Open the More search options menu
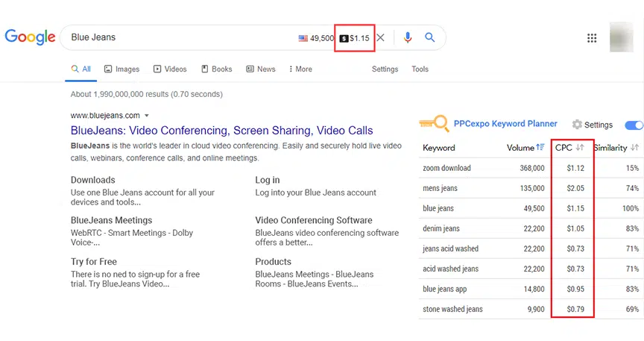The image size is (644, 341). pos(300,69)
